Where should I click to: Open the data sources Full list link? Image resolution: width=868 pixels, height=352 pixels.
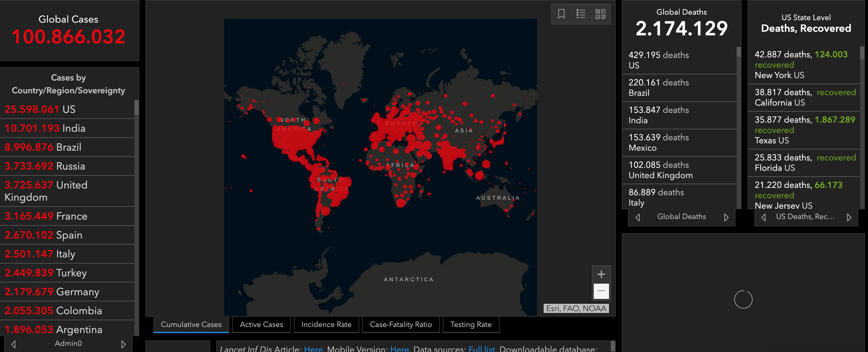pos(482,349)
